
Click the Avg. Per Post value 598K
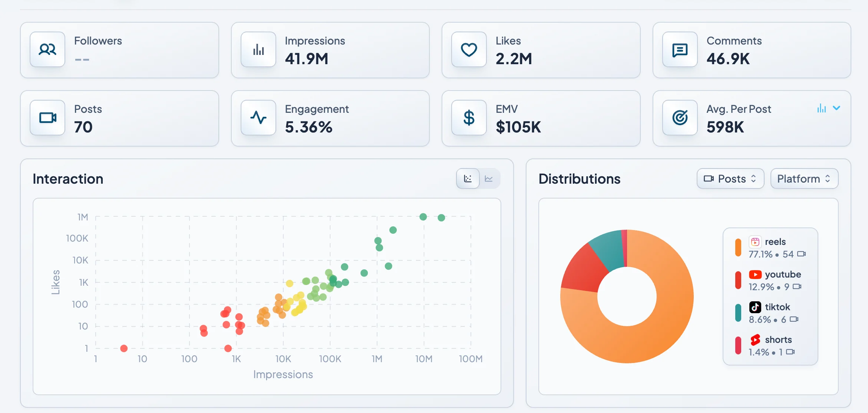tap(725, 127)
